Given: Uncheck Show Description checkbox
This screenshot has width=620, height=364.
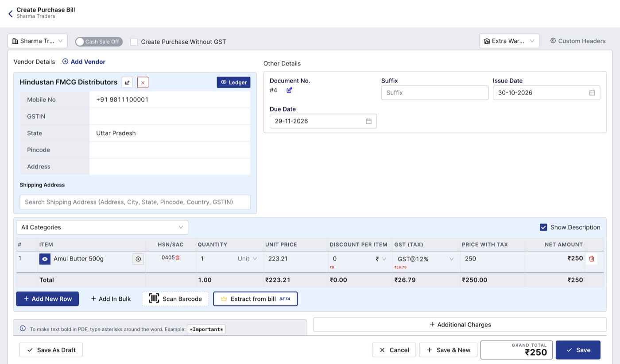Looking at the screenshot, I should pos(543,227).
